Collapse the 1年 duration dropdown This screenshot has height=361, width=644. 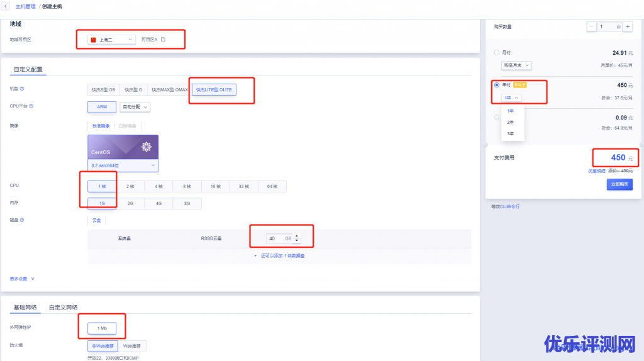pos(511,97)
